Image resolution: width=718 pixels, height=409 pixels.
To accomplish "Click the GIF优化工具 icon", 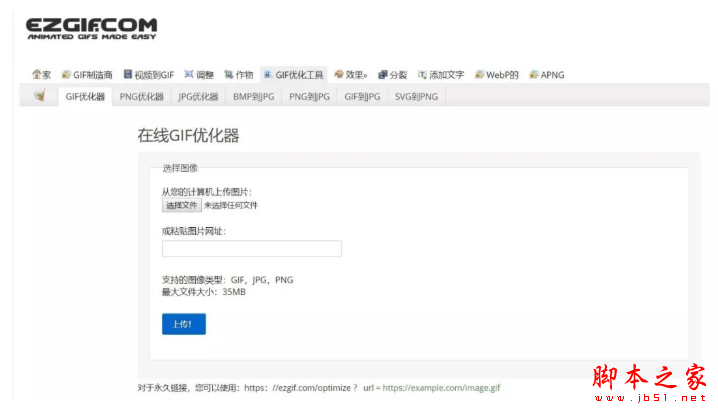I will tap(268, 74).
